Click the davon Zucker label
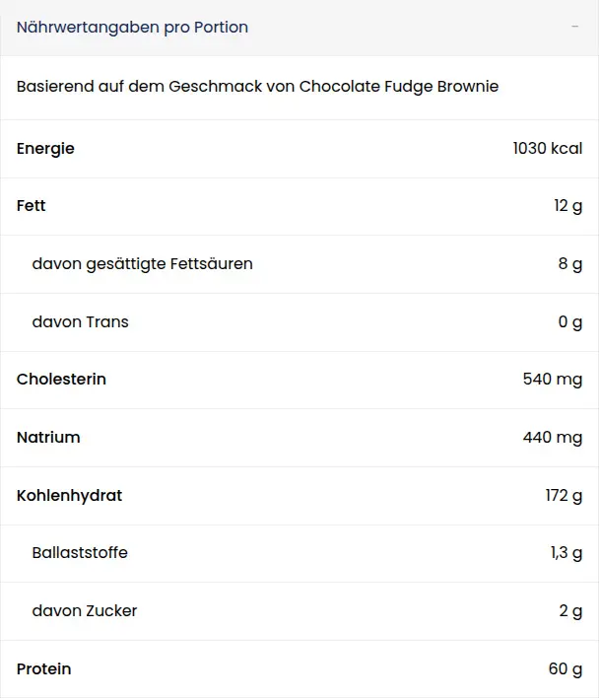Image resolution: width=601 pixels, height=700 pixels. pos(85,610)
